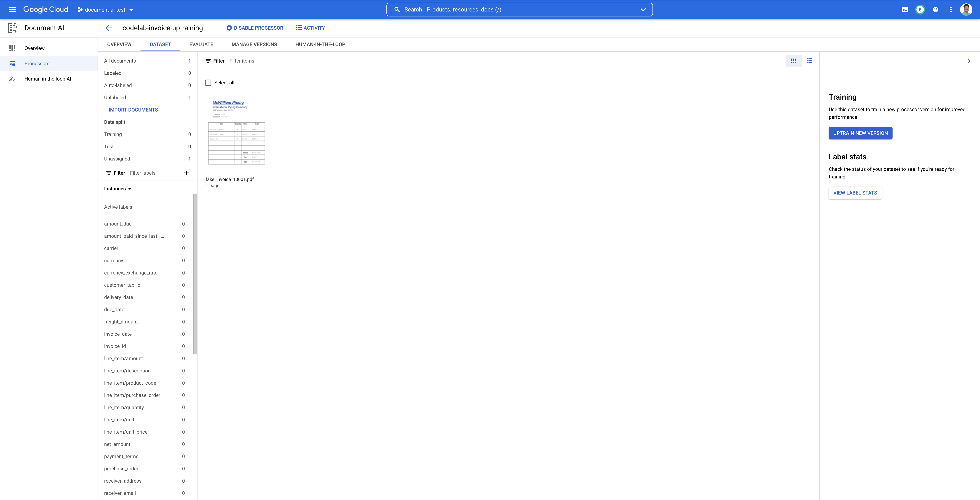Check the Select all checkbox
Screen dimensions: 980x500
[208, 82]
